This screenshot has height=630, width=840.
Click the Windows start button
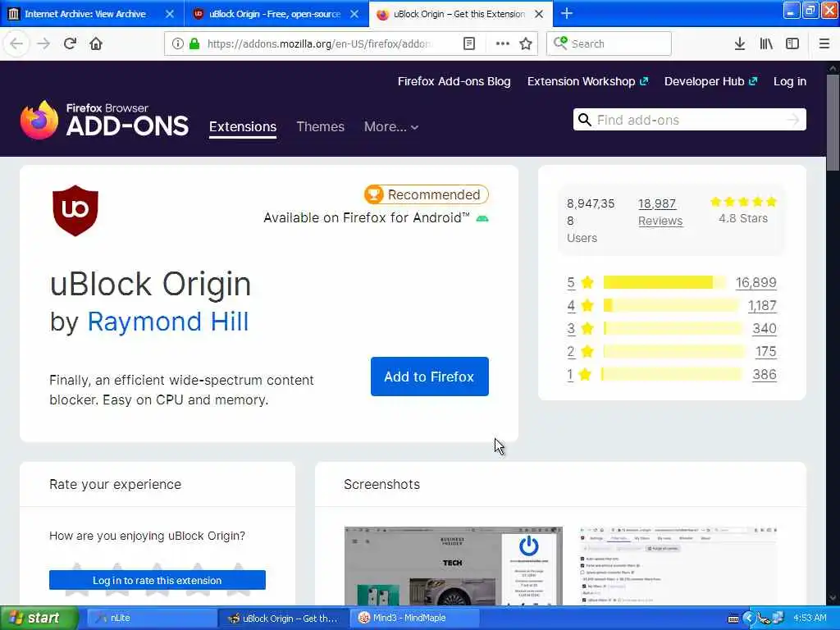coord(39,618)
